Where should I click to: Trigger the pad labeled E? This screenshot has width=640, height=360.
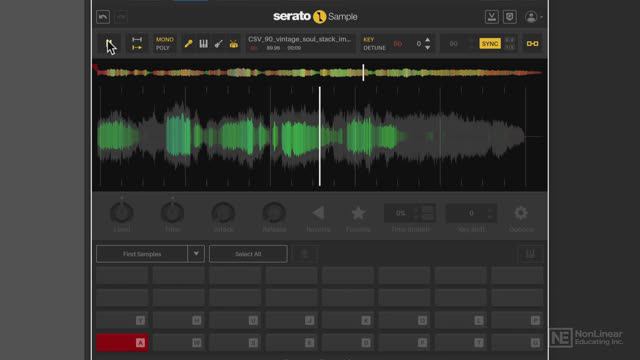(x=292, y=342)
